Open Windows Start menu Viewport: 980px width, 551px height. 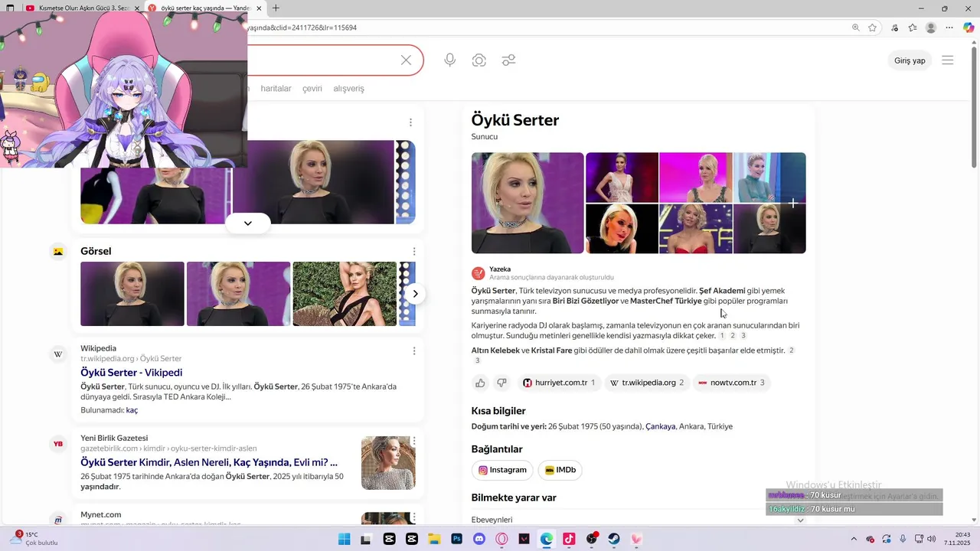point(344,539)
